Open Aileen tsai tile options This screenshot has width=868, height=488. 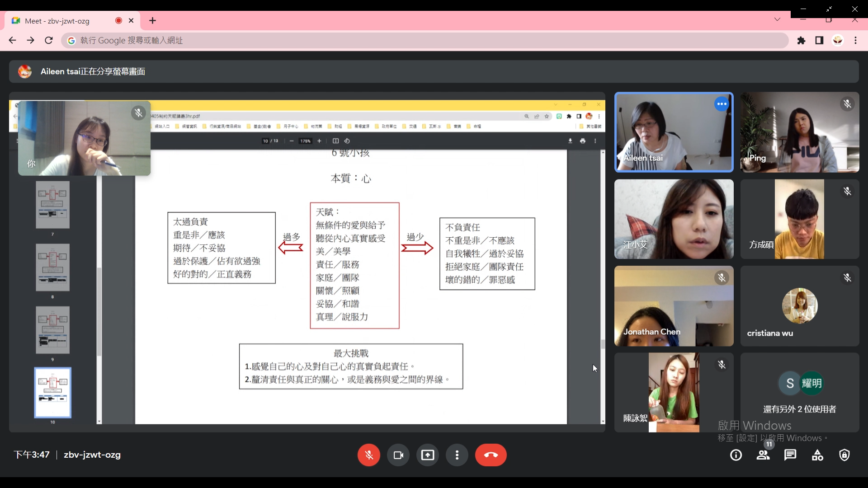pyautogui.click(x=722, y=104)
